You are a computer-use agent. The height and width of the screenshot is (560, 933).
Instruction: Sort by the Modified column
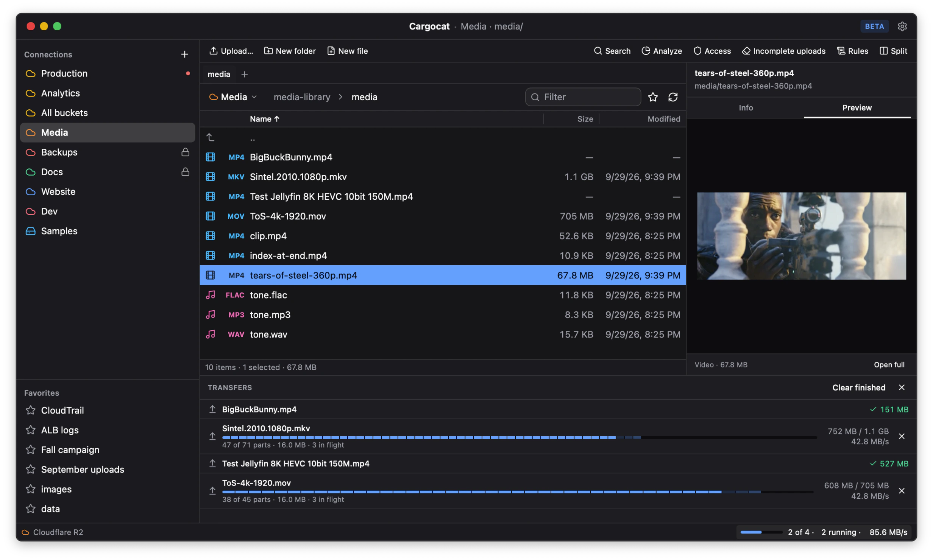click(663, 119)
